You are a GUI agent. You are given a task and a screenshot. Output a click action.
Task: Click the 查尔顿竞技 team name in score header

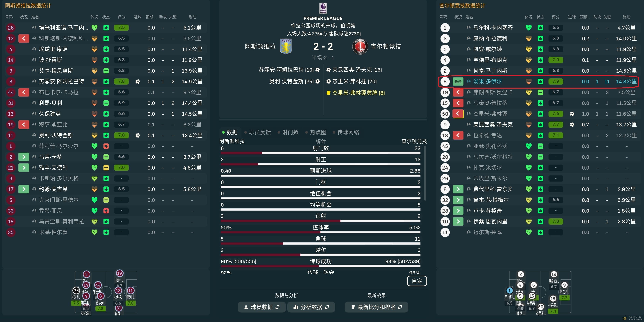click(386, 46)
